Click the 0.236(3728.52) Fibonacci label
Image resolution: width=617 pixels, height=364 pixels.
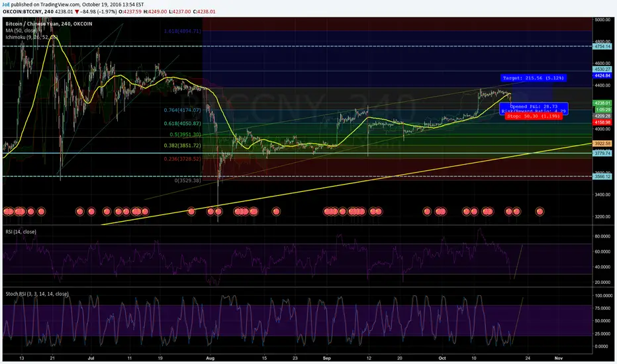(182, 159)
